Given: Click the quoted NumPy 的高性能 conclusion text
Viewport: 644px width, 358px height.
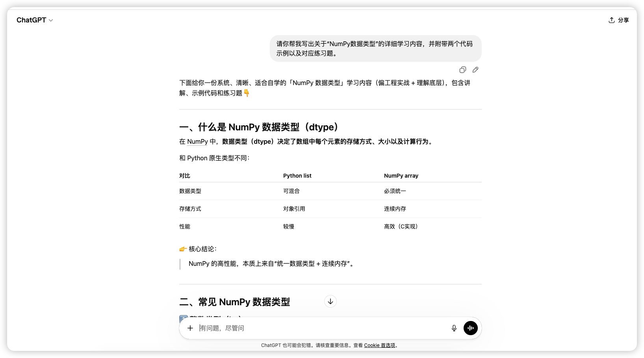Looking at the screenshot, I should (x=272, y=263).
